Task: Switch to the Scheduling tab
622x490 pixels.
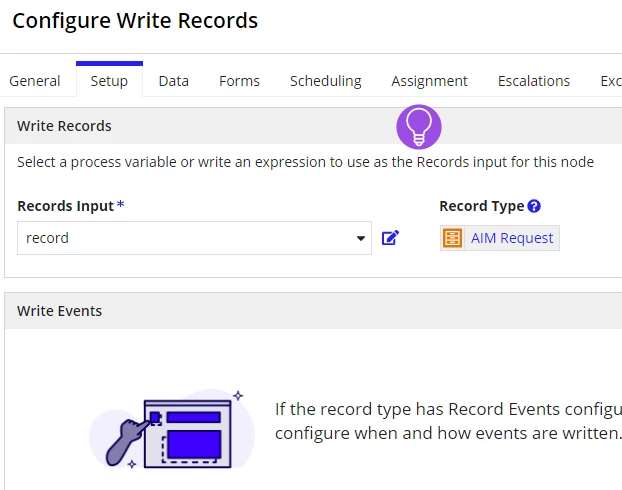Action: (x=326, y=81)
